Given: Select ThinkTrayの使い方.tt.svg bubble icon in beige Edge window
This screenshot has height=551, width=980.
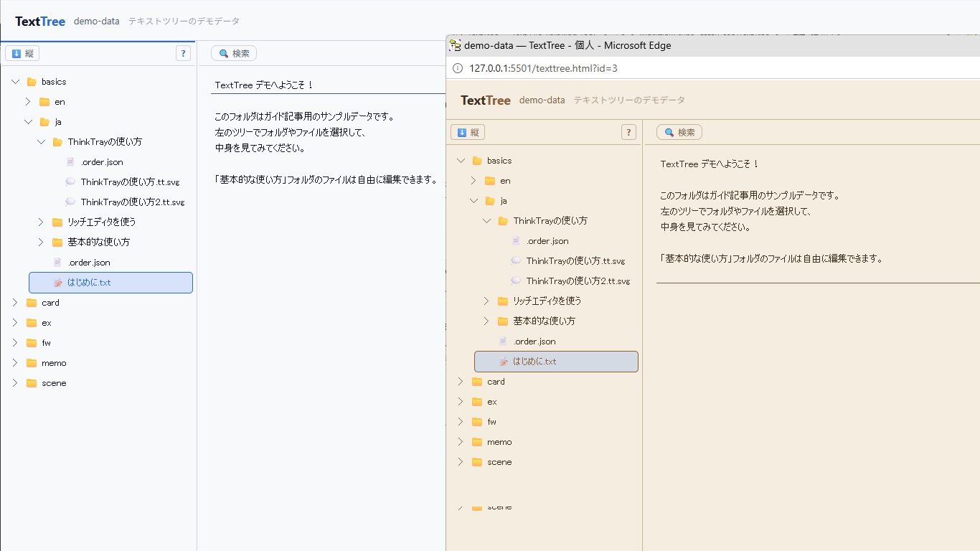Looking at the screenshot, I should point(516,261).
